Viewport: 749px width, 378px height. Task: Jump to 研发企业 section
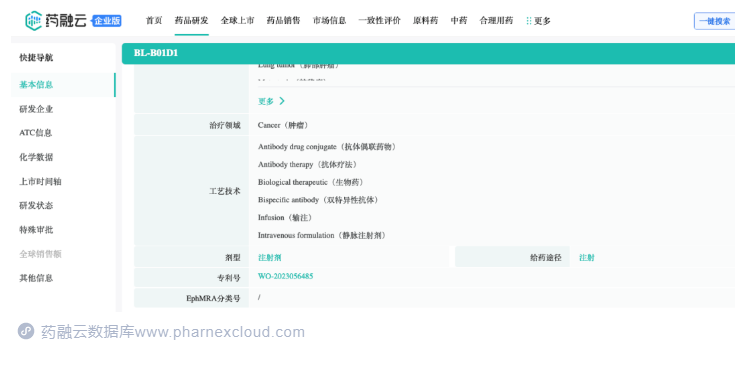pyautogui.click(x=36, y=109)
